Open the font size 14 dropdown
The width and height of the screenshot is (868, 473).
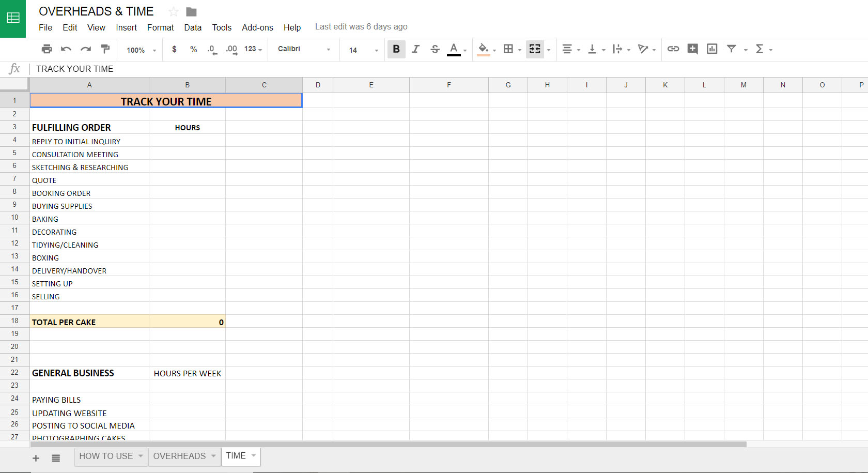pyautogui.click(x=364, y=50)
